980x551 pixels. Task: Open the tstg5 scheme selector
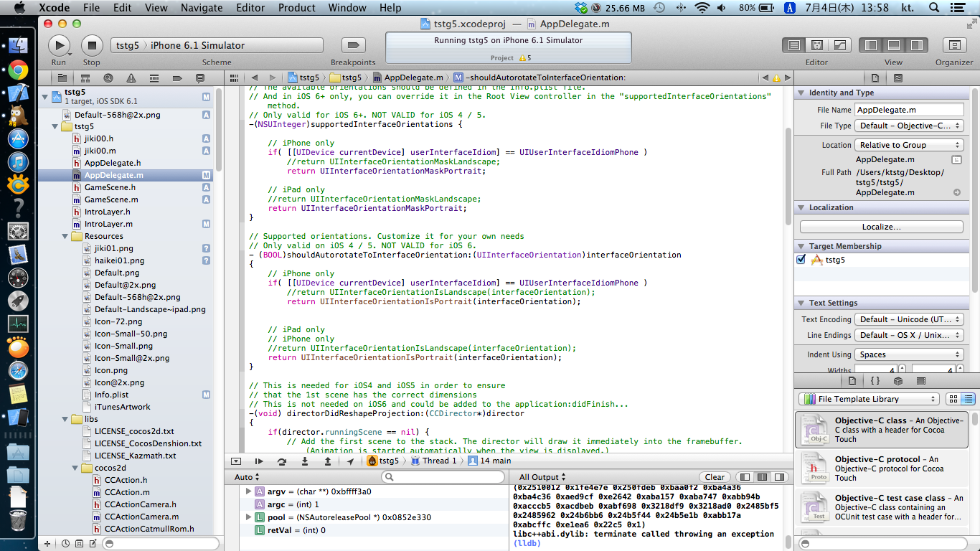(217, 45)
